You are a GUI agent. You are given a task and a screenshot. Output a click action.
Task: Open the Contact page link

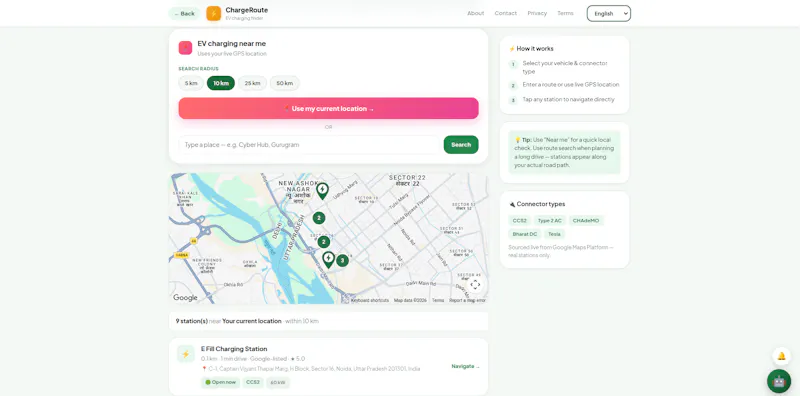click(x=506, y=13)
